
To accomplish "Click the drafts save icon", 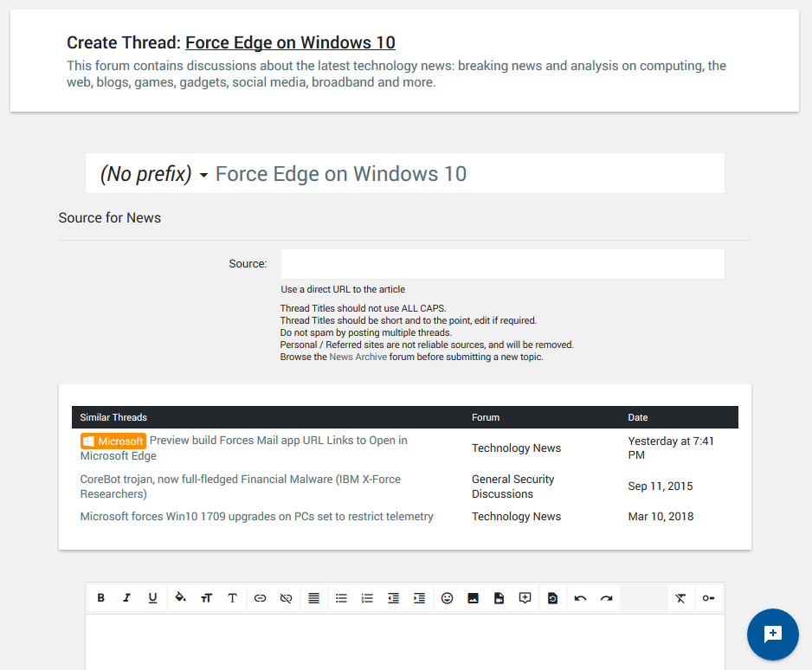I will 552,598.
